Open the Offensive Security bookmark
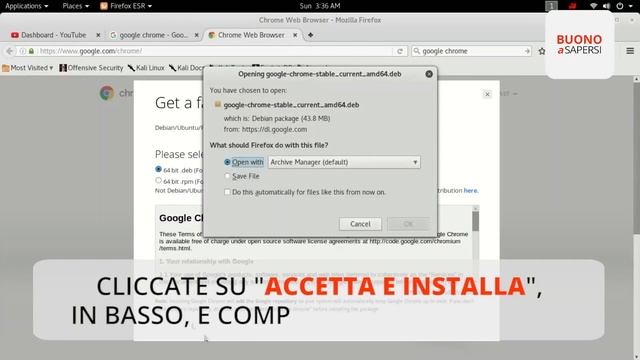Viewport: 640px width, 360px height. 91,68
